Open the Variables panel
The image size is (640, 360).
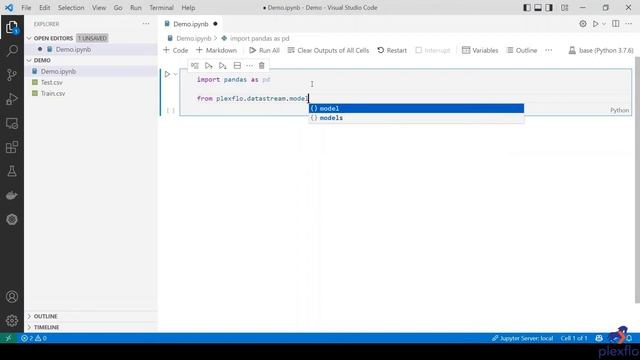480,51
